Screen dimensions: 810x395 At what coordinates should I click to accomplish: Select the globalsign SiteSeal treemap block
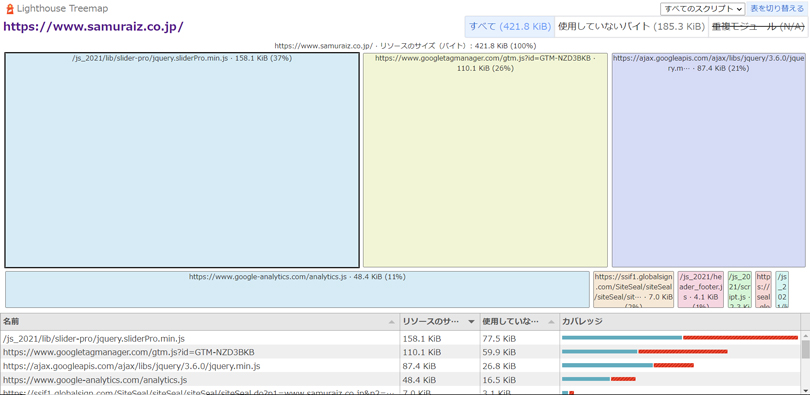(x=633, y=290)
